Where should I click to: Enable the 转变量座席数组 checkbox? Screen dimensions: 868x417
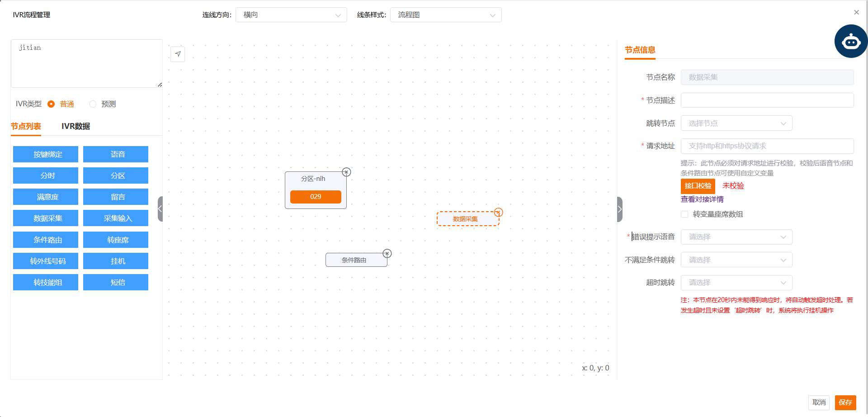(x=684, y=214)
